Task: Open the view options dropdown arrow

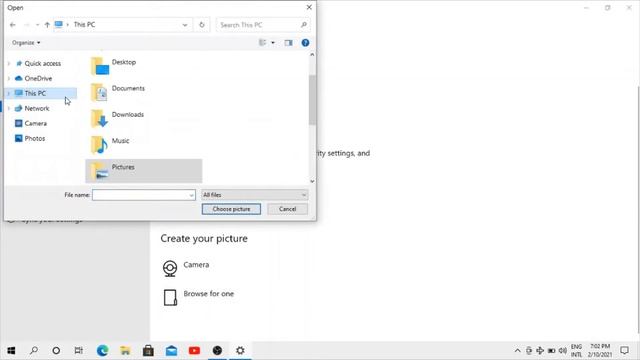Action: [x=273, y=42]
